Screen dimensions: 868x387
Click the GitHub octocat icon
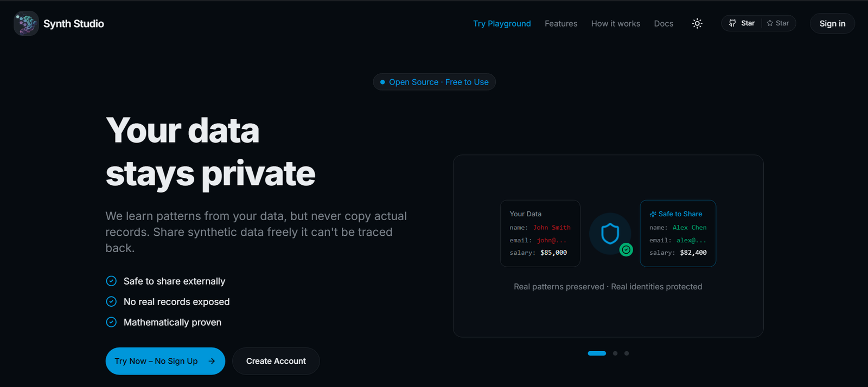click(732, 23)
